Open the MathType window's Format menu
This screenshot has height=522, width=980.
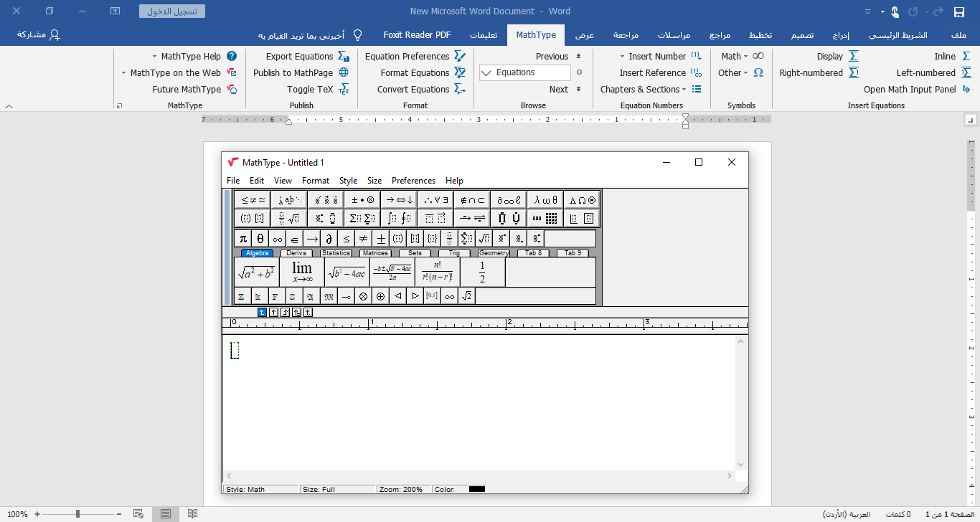(316, 181)
